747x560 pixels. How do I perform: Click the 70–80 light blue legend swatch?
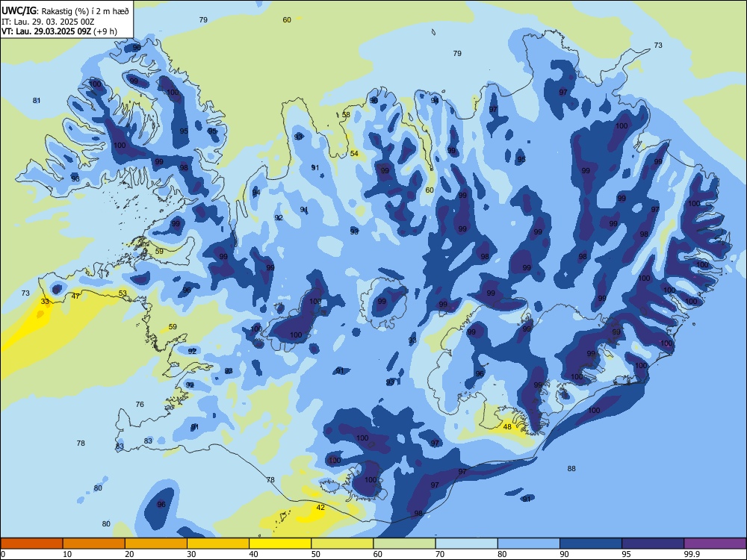466,544
